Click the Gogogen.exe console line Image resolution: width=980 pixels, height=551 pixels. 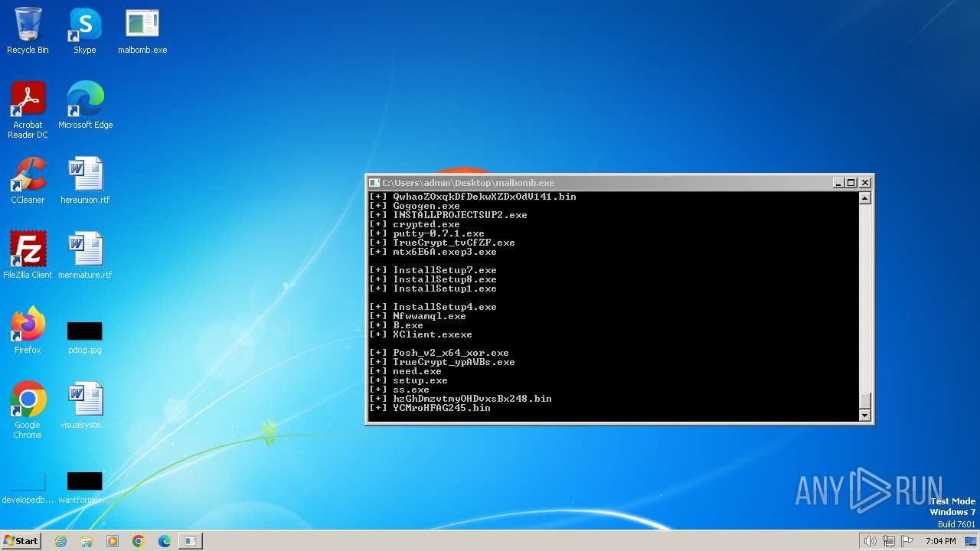tap(414, 206)
